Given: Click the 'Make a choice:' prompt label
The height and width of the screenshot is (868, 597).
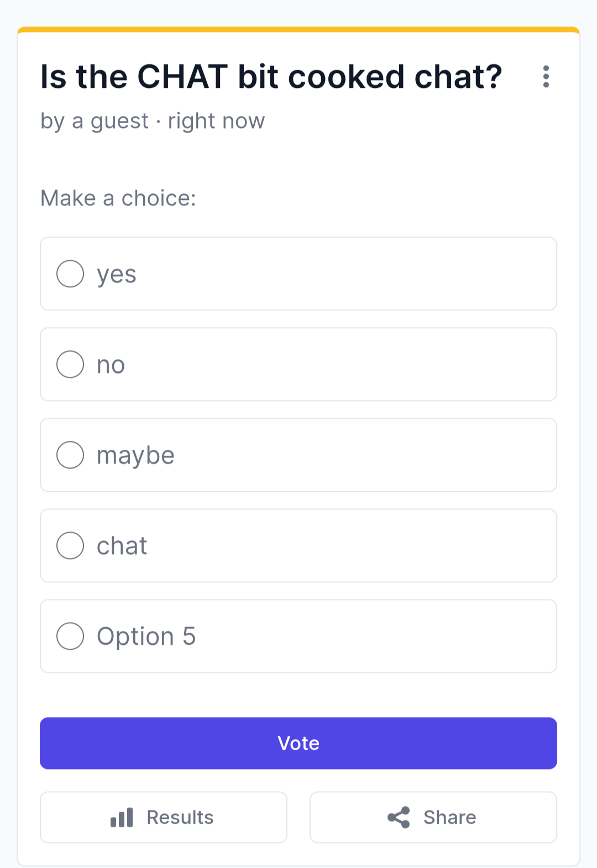Looking at the screenshot, I should pyautogui.click(x=118, y=198).
